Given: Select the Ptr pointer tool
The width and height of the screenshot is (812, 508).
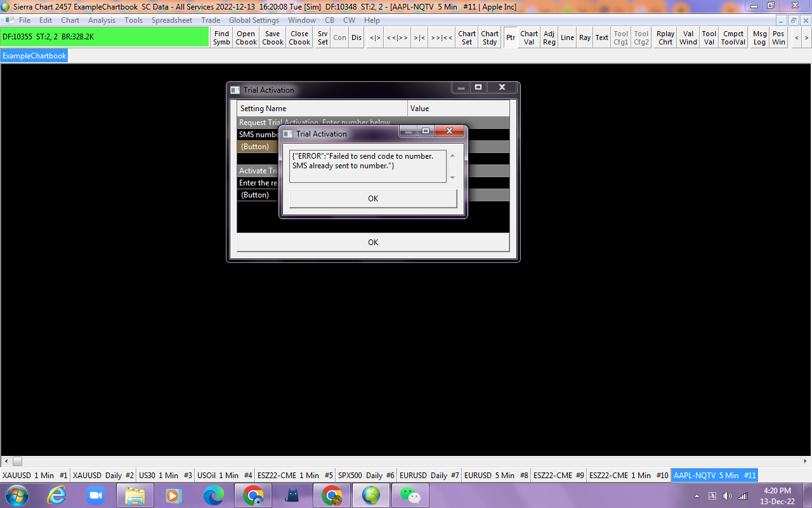Looking at the screenshot, I should click(x=511, y=37).
